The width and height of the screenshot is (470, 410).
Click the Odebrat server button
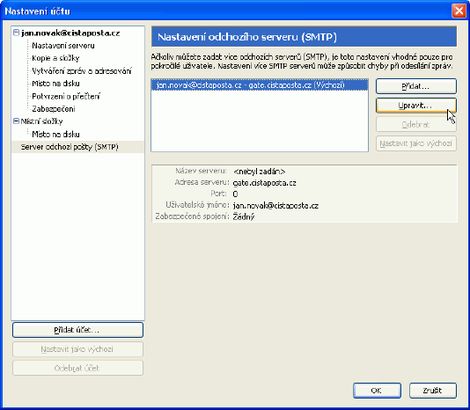(x=416, y=125)
